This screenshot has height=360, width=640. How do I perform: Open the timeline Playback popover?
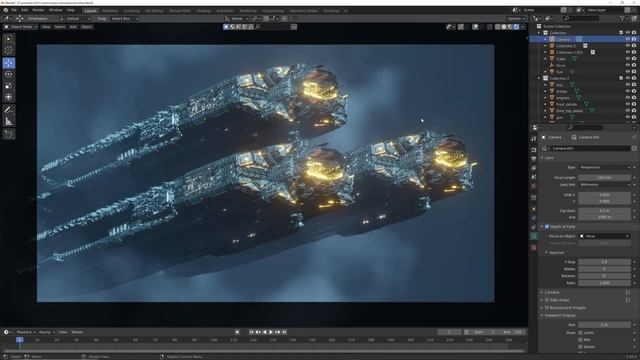pos(26,332)
